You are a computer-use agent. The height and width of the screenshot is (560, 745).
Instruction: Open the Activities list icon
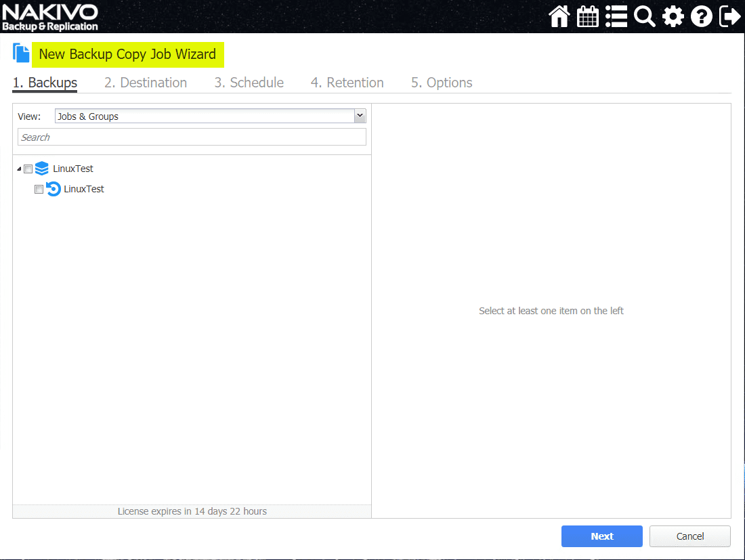click(616, 16)
